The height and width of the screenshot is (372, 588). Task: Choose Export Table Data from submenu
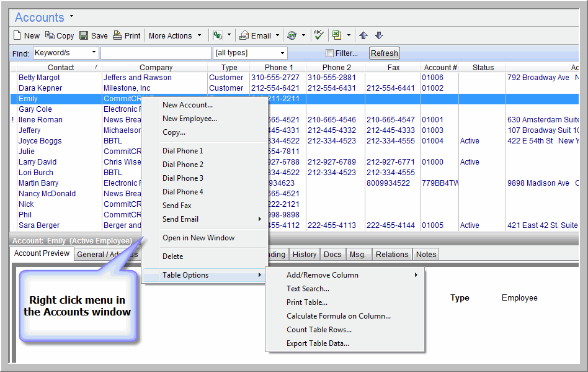318,343
